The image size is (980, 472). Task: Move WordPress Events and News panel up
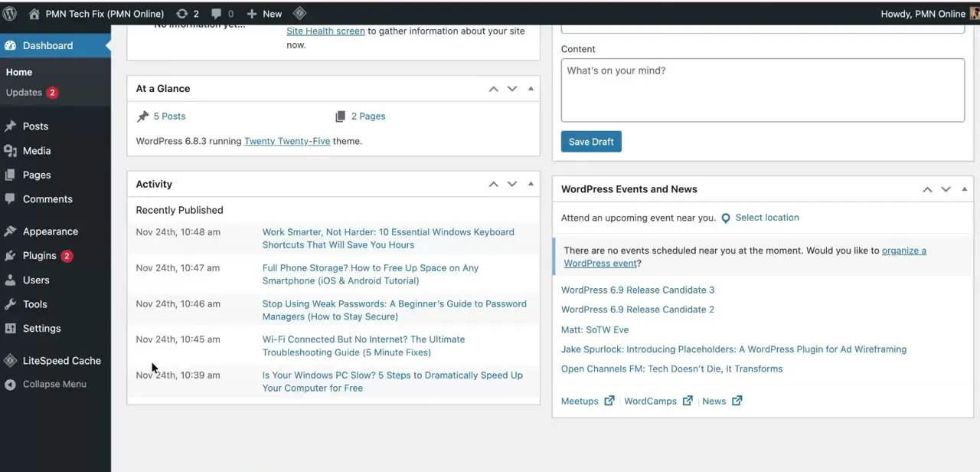coord(927,189)
